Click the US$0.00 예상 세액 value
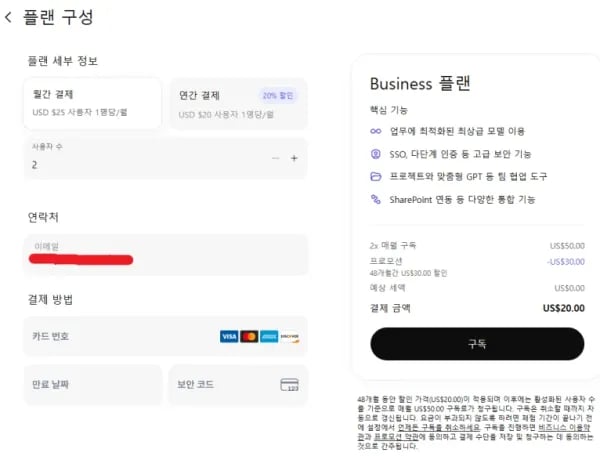 coord(569,288)
